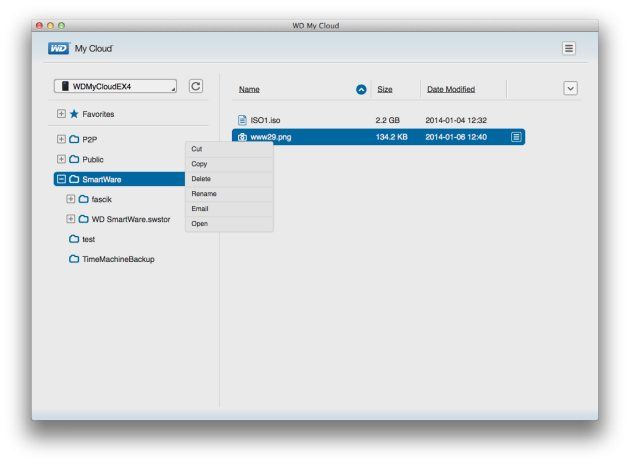This screenshot has width=630, height=464.
Task: Expand the fascik subfolder
Action: coord(70,199)
